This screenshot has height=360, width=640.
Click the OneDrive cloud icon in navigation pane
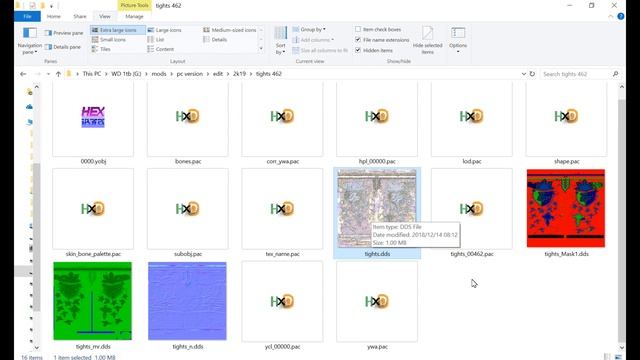29,107
